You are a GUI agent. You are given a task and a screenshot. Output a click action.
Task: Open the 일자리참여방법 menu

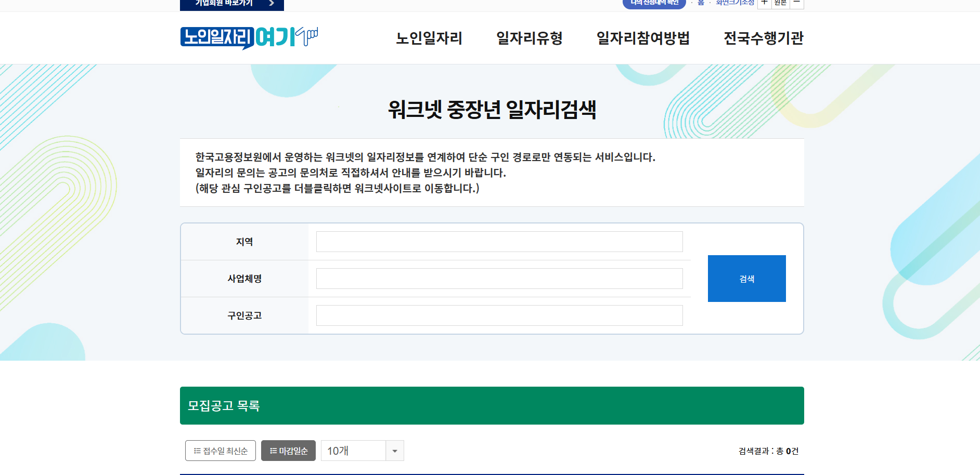pyautogui.click(x=643, y=38)
